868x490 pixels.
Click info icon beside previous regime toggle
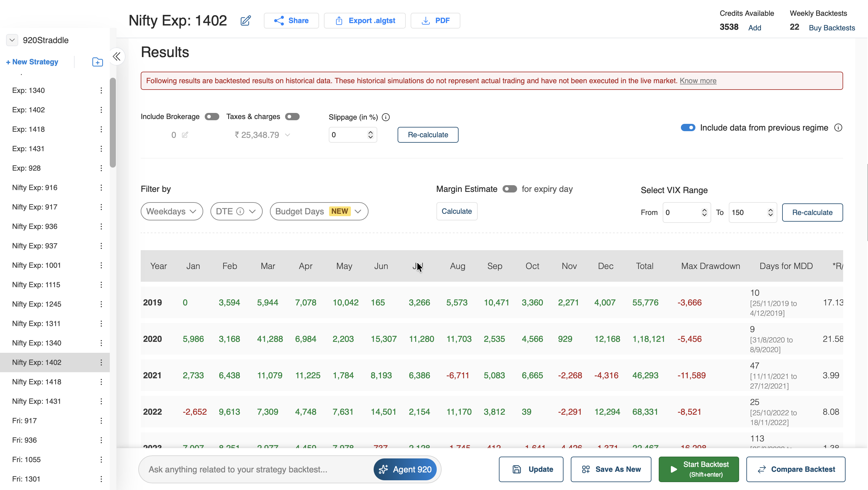pyautogui.click(x=838, y=128)
